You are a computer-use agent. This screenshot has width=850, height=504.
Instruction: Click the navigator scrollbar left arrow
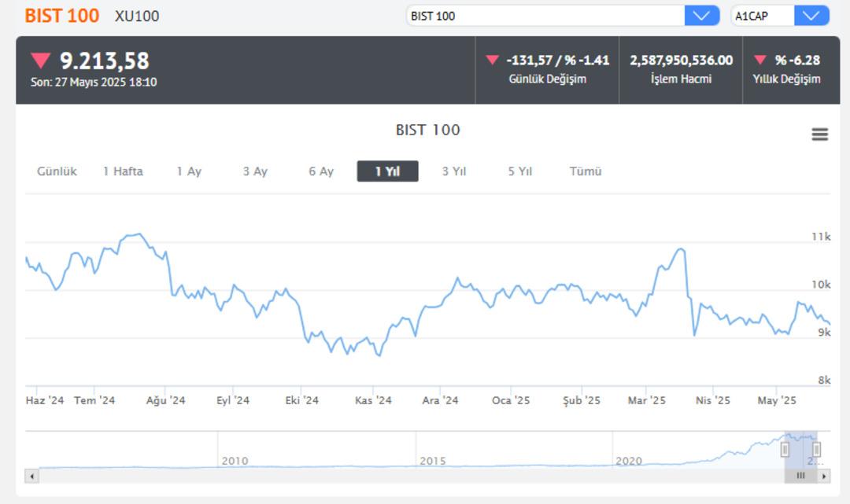tap(32, 476)
